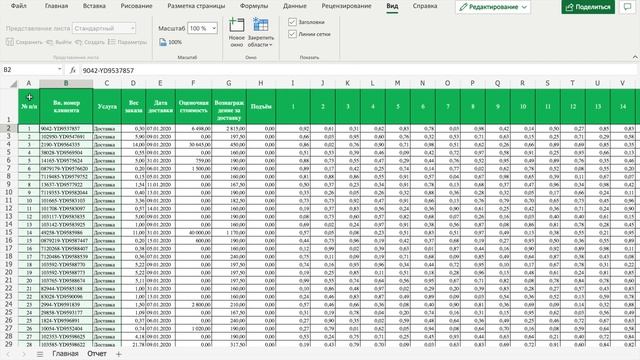640x360 pixels.
Task: Click cell '1 170,00' in column G
Action: click(229, 233)
